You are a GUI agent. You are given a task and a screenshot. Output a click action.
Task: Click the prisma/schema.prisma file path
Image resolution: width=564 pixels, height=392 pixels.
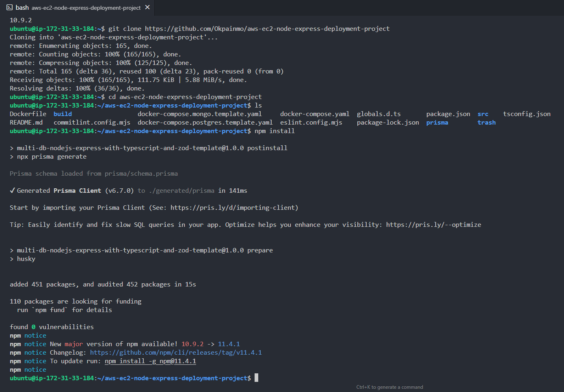141,174
